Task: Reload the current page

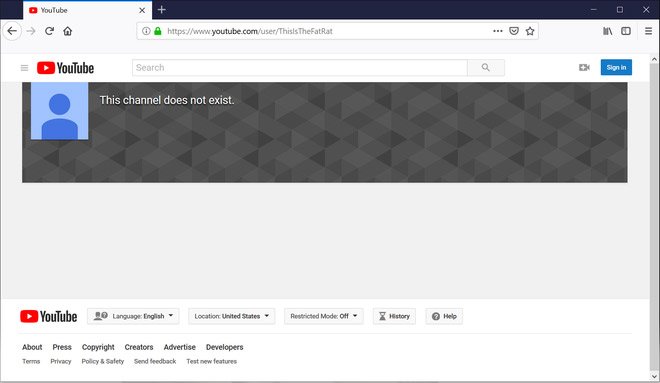Action: tap(50, 31)
